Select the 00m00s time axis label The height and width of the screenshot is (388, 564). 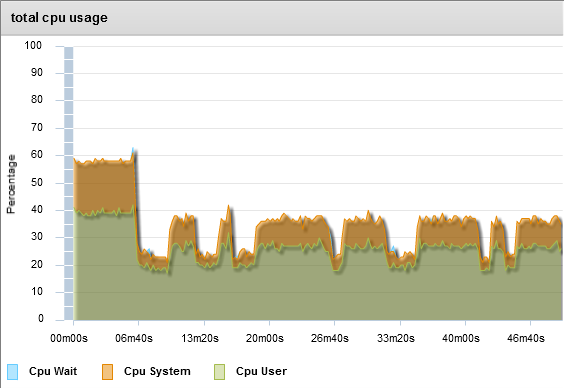[x=69, y=338]
